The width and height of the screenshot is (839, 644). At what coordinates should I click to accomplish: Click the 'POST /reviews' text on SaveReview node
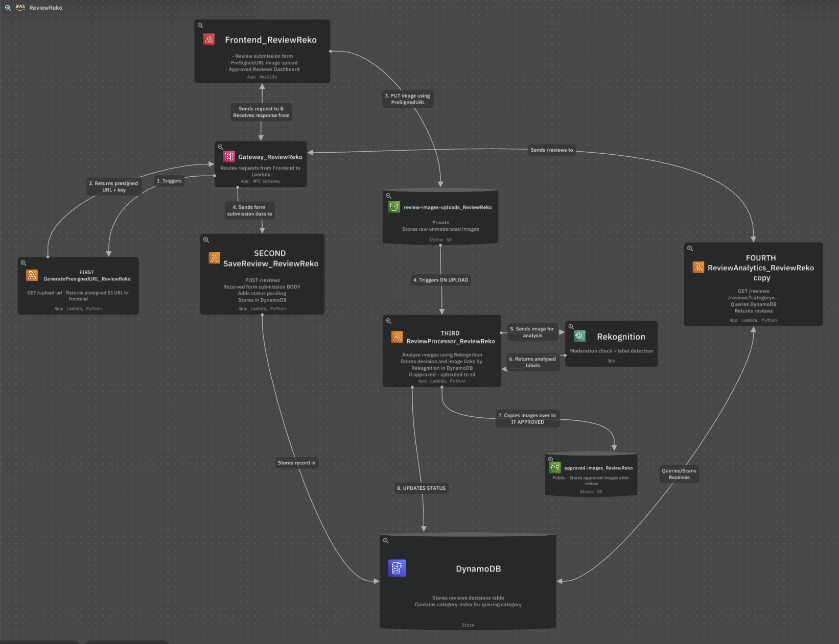262,280
